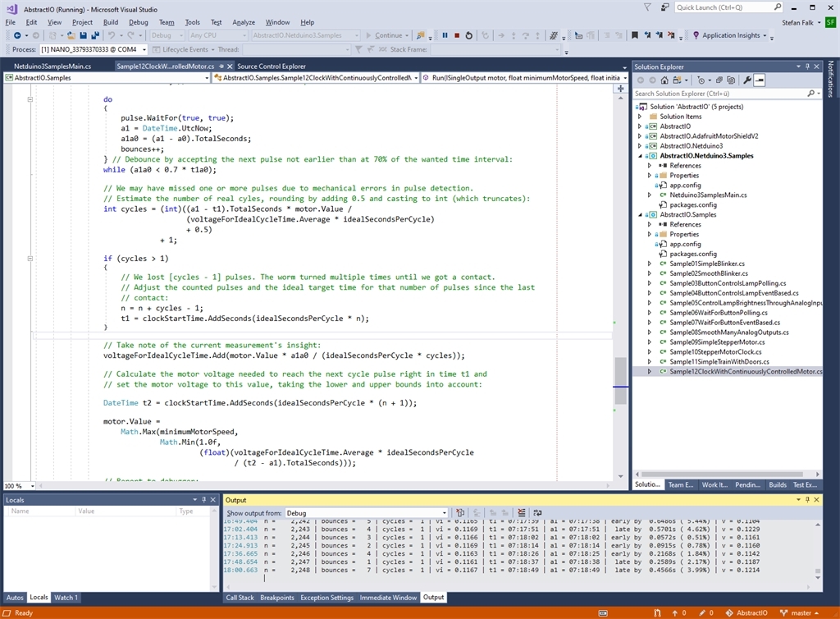Open the Process selector dropdown
The height and width of the screenshot is (619, 840).
94,49
